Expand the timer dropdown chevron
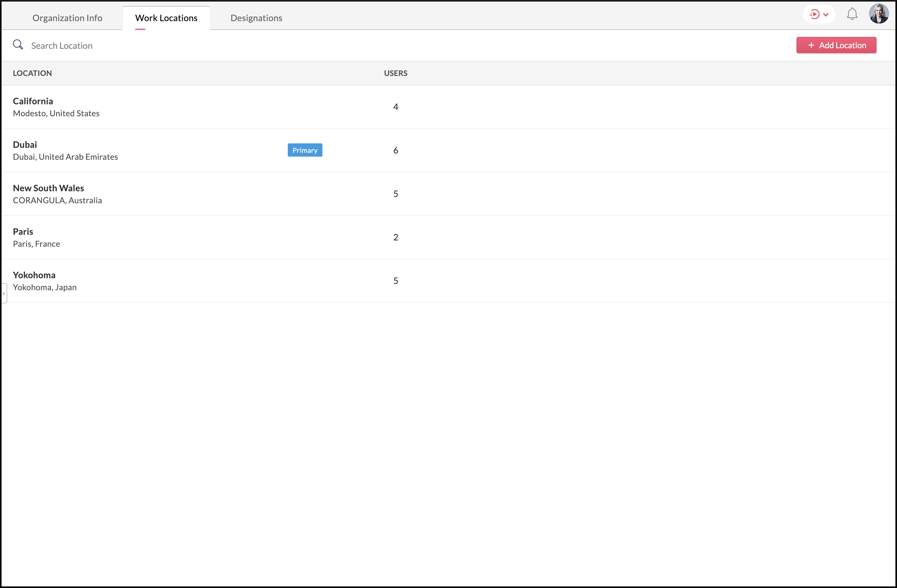Screen dimensions: 897x588 click(x=826, y=15)
